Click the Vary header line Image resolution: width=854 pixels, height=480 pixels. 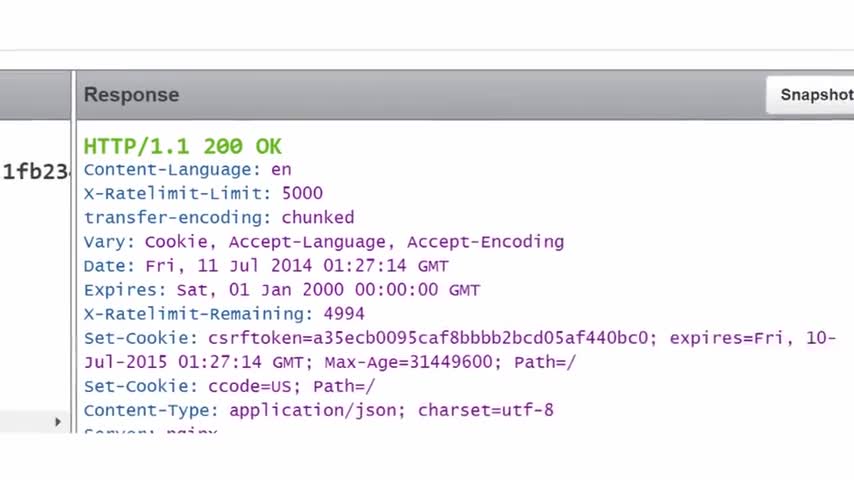(x=324, y=242)
